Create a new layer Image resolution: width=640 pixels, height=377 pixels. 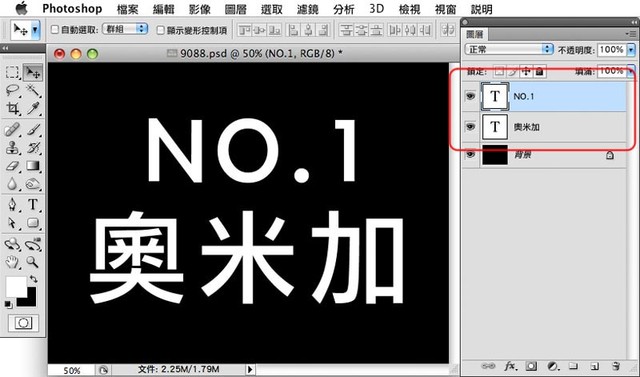tap(595, 366)
